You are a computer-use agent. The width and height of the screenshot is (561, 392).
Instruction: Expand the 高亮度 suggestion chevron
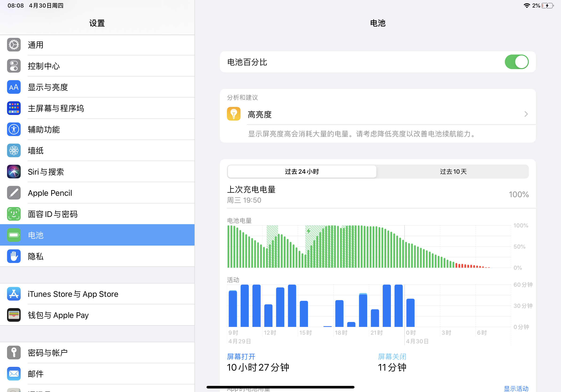(526, 114)
